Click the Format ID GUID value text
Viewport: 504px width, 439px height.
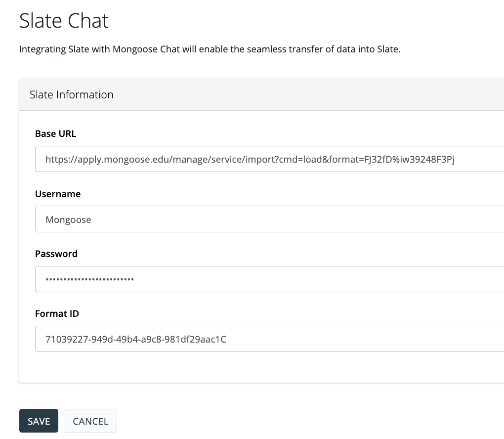point(135,339)
